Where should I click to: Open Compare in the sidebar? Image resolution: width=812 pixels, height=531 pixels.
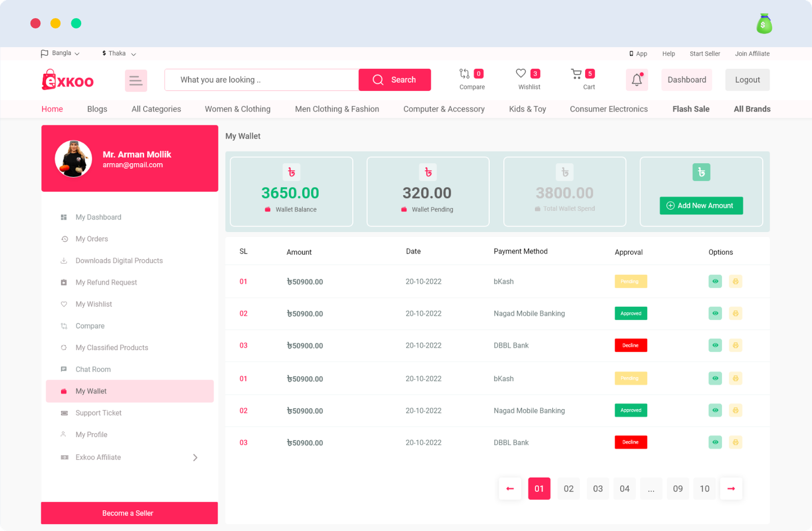pos(90,326)
